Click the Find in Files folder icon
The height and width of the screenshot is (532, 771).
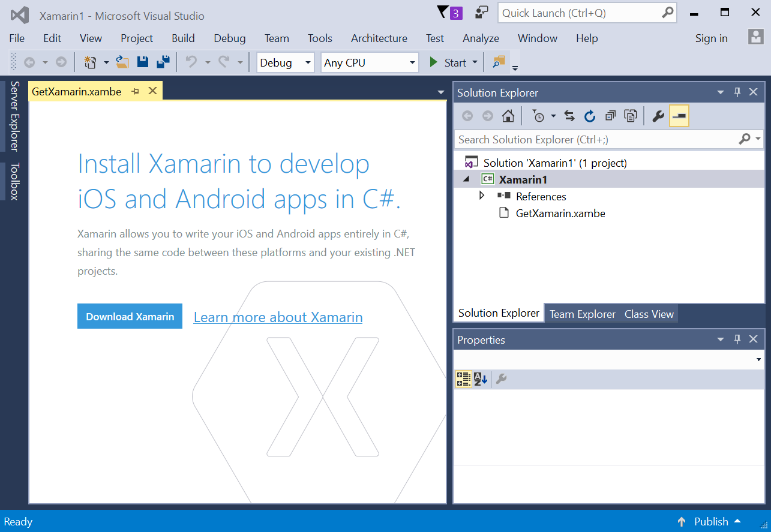(499, 62)
